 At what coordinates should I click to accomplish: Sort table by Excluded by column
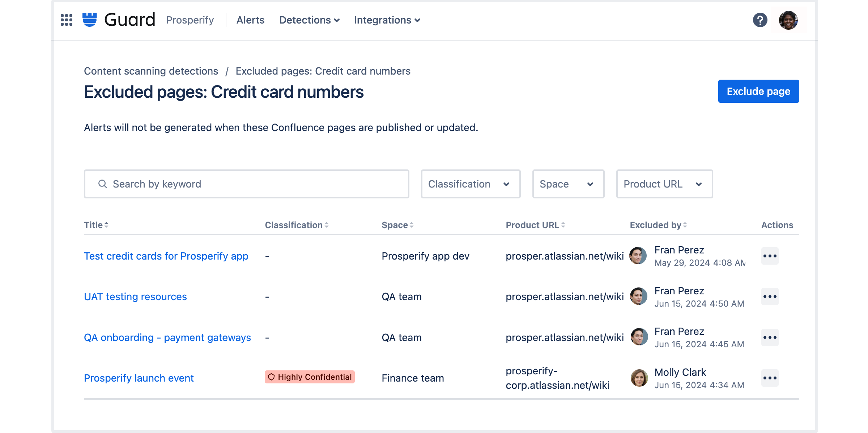[658, 225]
